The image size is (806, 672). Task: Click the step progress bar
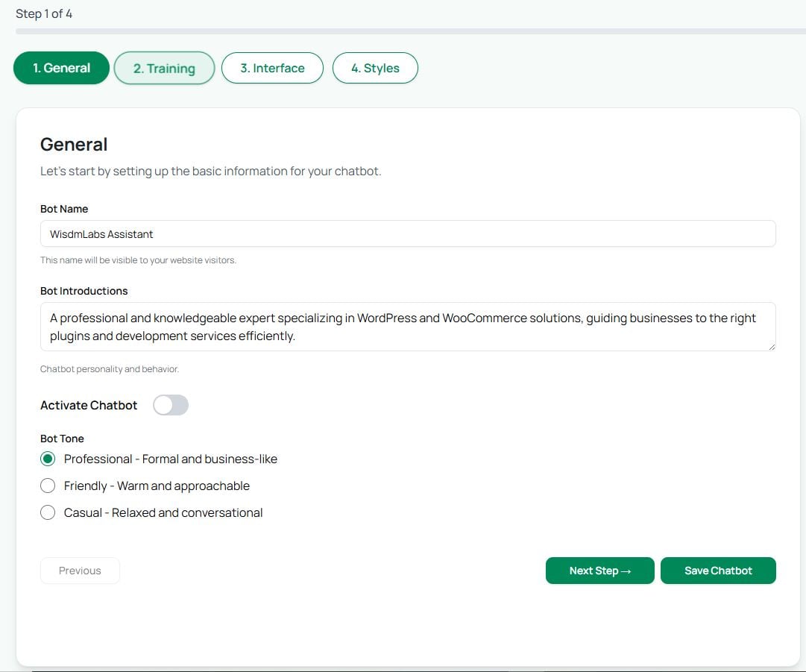pos(410,31)
